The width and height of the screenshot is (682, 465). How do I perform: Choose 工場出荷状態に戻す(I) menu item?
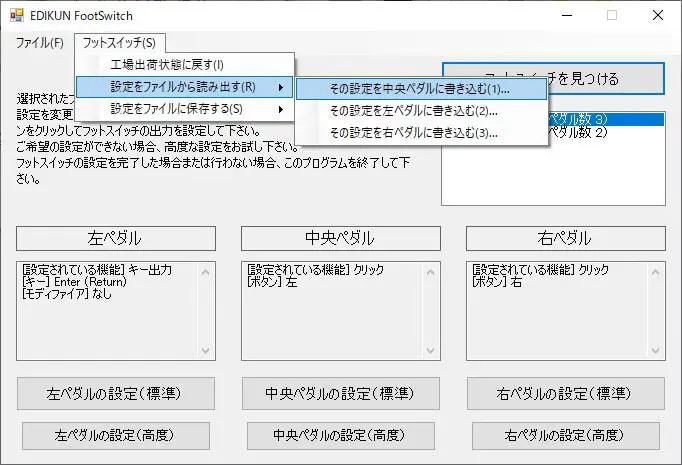click(x=185, y=65)
